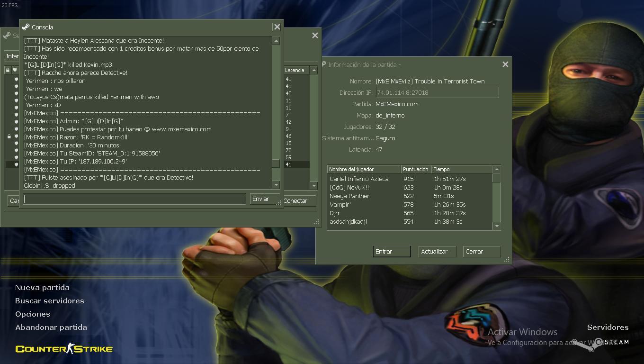The height and width of the screenshot is (364, 644).
Task: Click the console scroll-down arrow
Action: click(276, 185)
